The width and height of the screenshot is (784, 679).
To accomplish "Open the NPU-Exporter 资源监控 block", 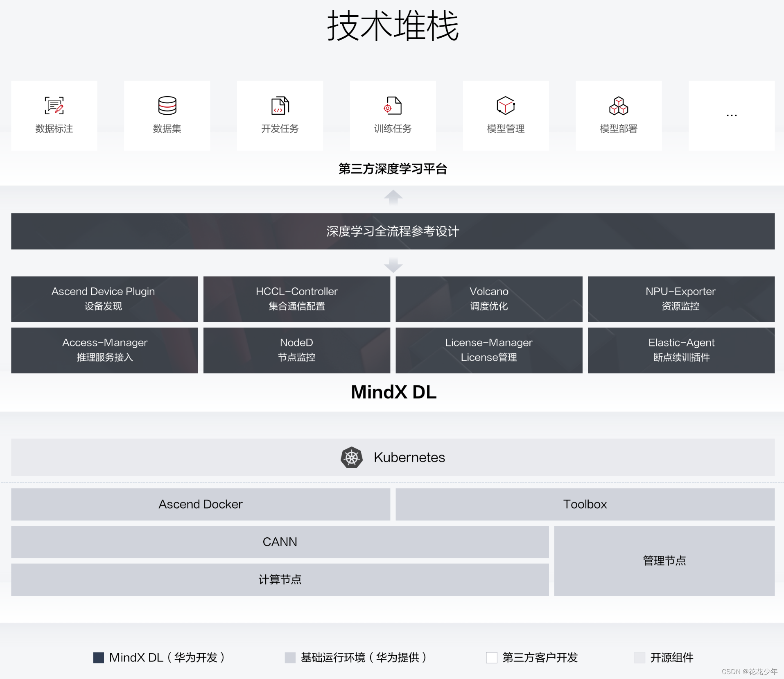I will pyautogui.click(x=681, y=299).
